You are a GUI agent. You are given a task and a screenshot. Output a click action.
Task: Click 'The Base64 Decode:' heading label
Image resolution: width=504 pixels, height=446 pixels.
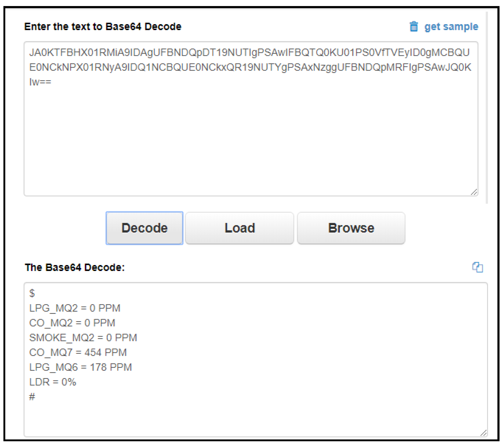(75, 267)
